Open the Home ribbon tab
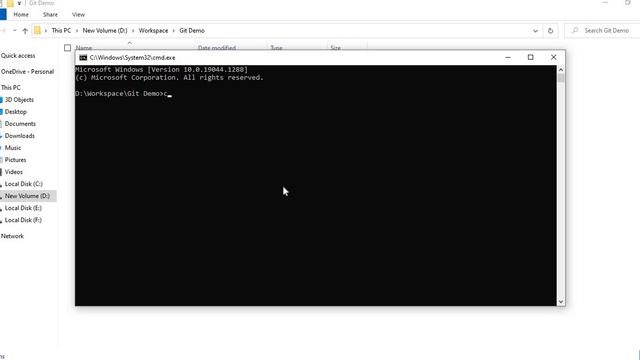 pos(21,15)
